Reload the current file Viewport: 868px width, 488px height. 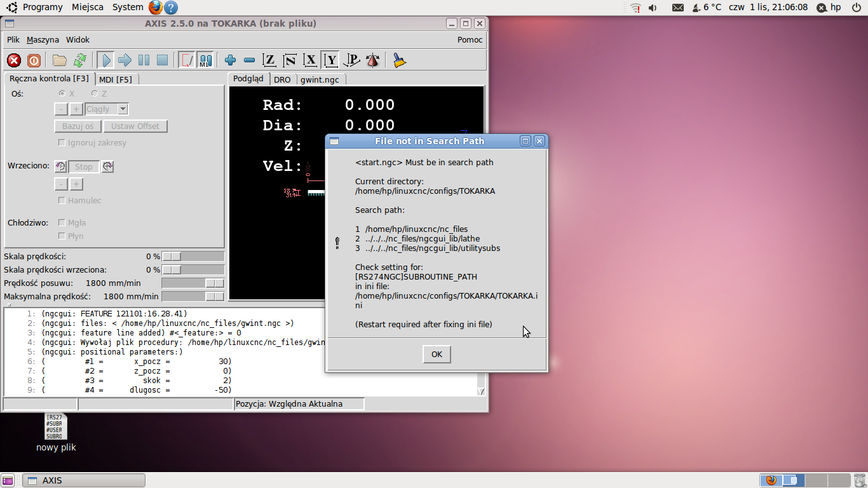coord(79,60)
